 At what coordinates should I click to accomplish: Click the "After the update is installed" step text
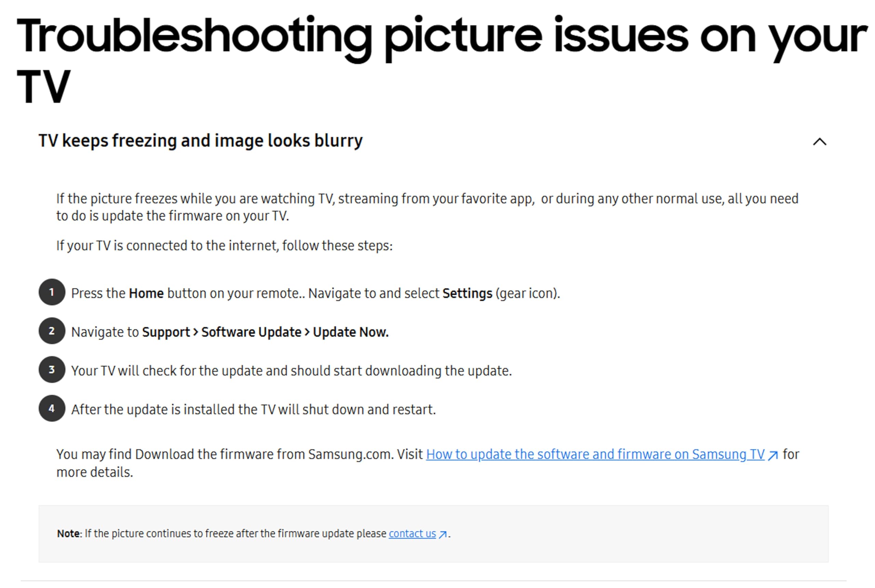[x=254, y=410]
